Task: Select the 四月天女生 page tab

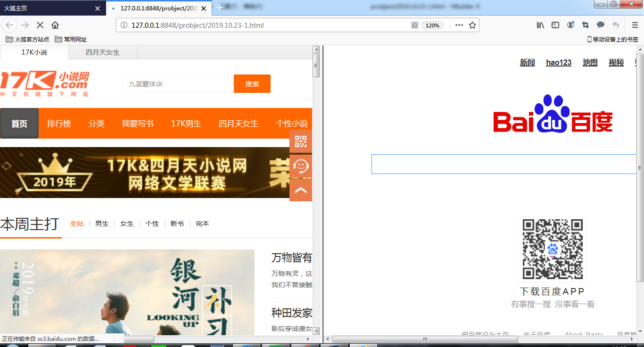Action: tap(103, 52)
